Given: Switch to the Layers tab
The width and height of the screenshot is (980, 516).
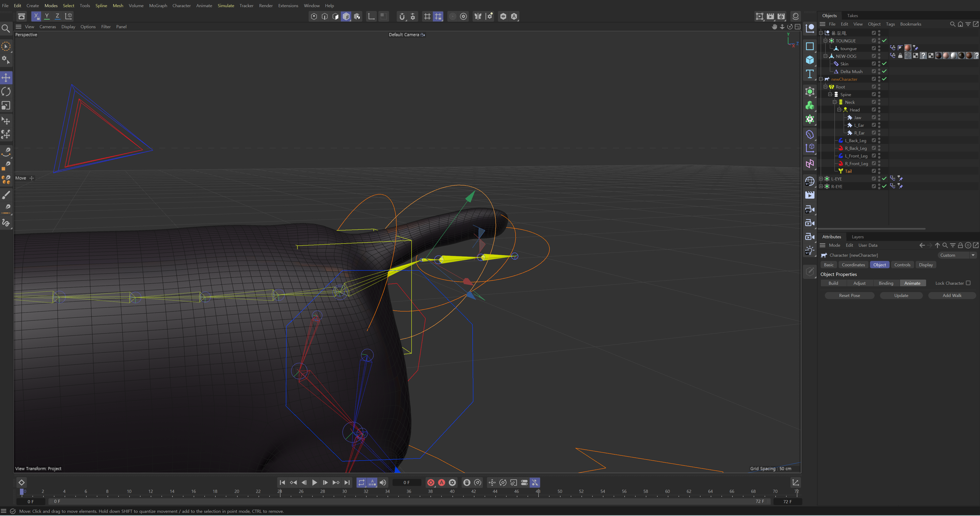Looking at the screenshot, I should (857, 237).
